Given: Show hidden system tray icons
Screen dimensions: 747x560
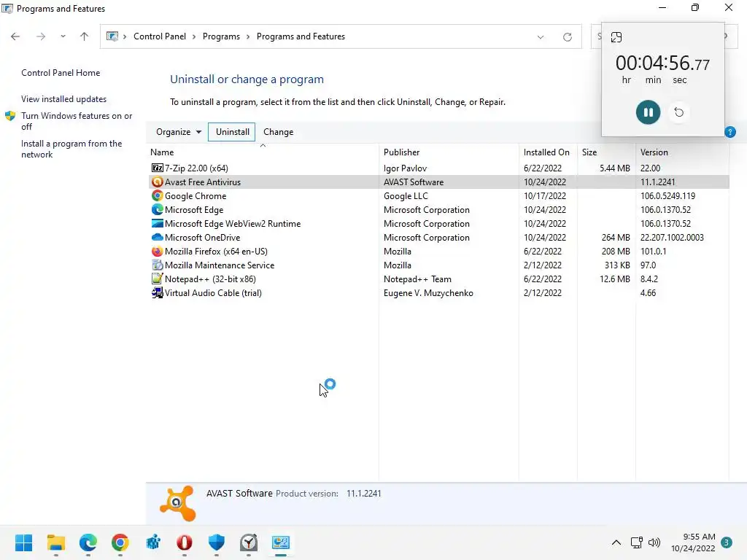Looking at the screenshot, I should click(616, 542).
